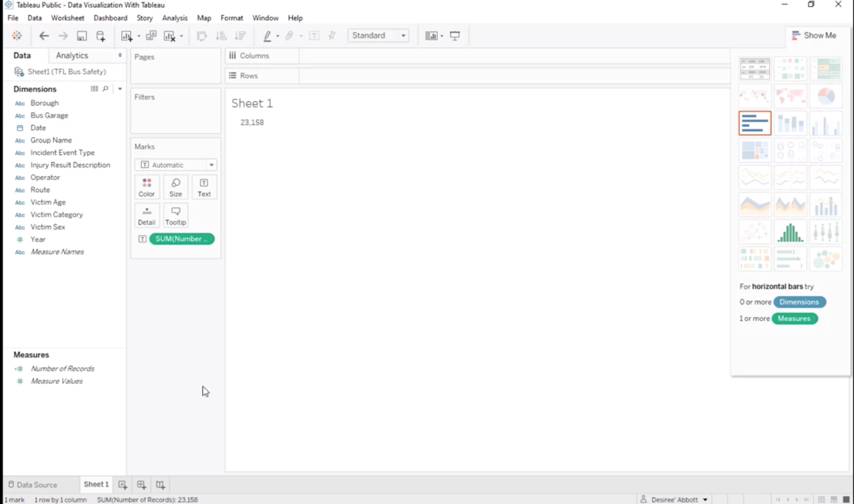Click the Show/hide cards icon
The image size is (854, 504).
click(x=431, y=35)
